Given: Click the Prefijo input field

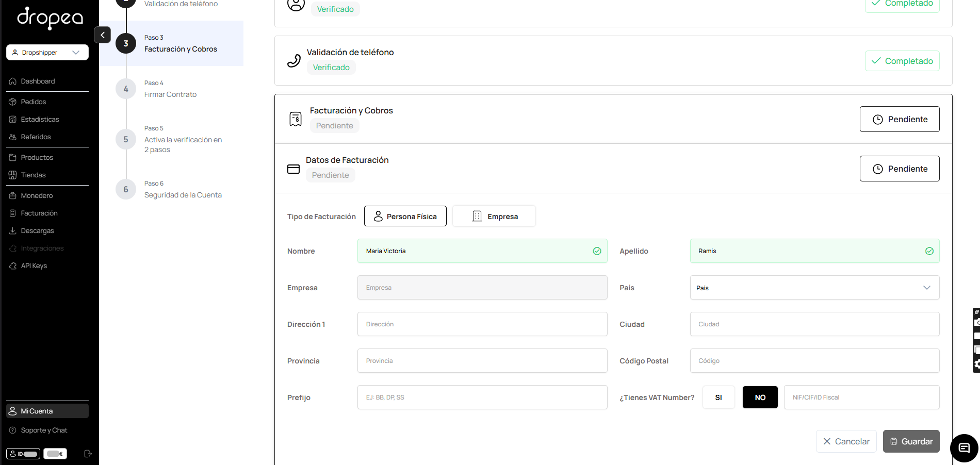Looking at the screenshot, I should (482, 397).
